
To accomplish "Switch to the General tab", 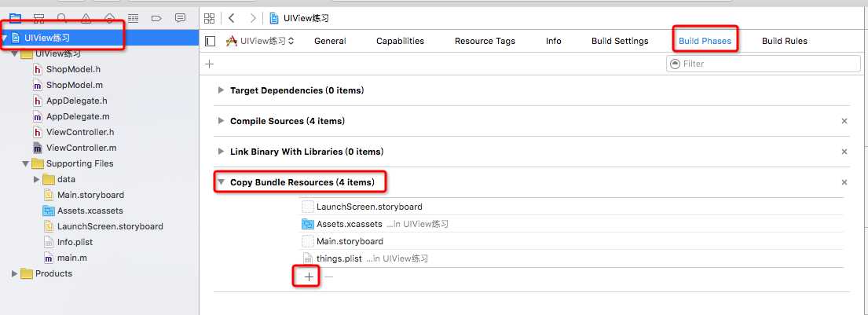I will (330, 41).
